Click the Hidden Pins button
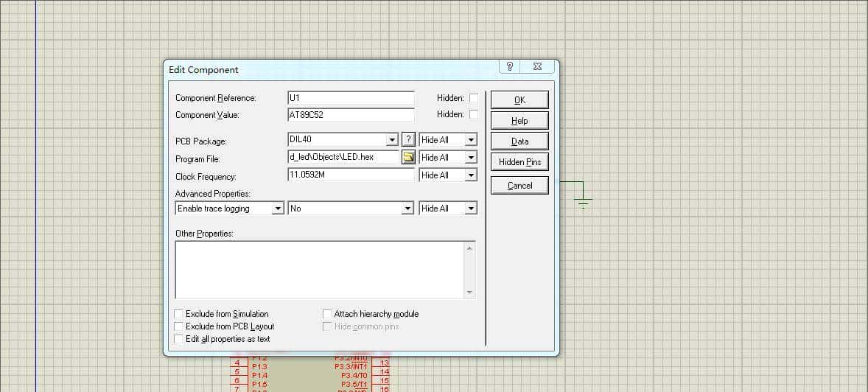The width and height of the screenshot is (868, 392). point(519,162)
